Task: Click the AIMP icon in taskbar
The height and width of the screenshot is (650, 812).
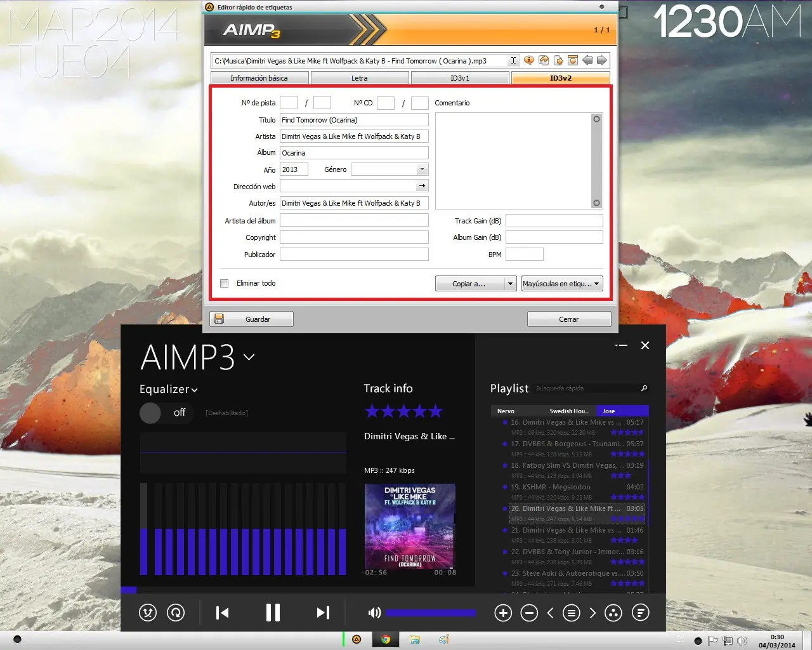Action: tap(357, 639)
